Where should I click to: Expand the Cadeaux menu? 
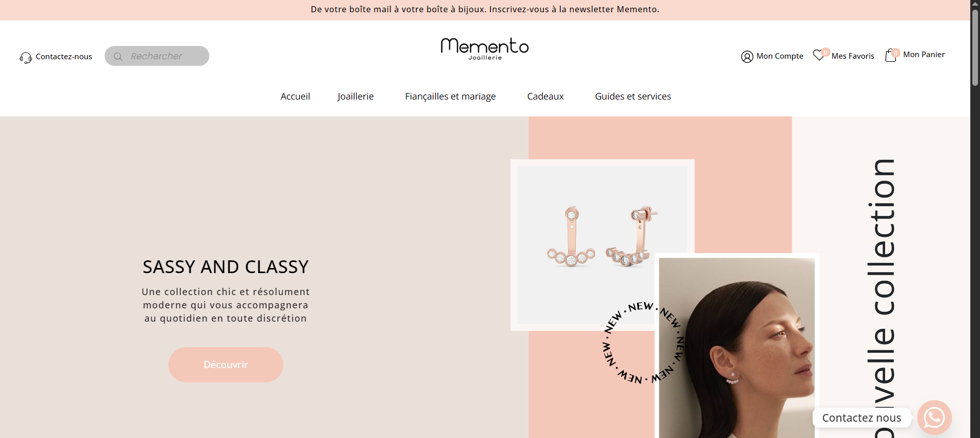point(545,96)
